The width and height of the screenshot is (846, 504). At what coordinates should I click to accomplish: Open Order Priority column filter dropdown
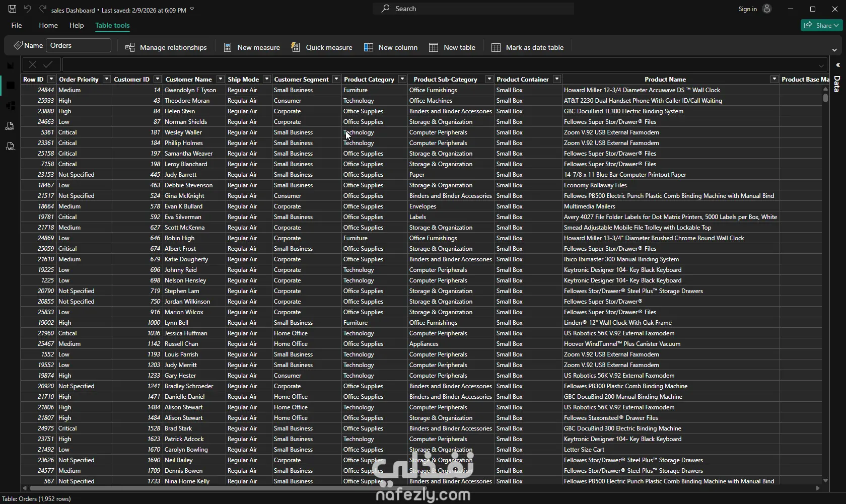pyautogui.click(x=106, y=79)
